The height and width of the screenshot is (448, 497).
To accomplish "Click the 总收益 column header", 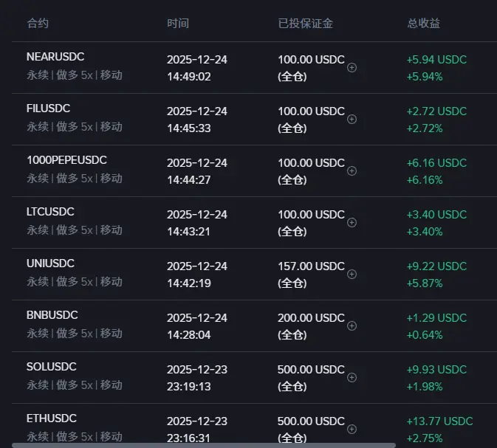I will (x=423, y=24).
